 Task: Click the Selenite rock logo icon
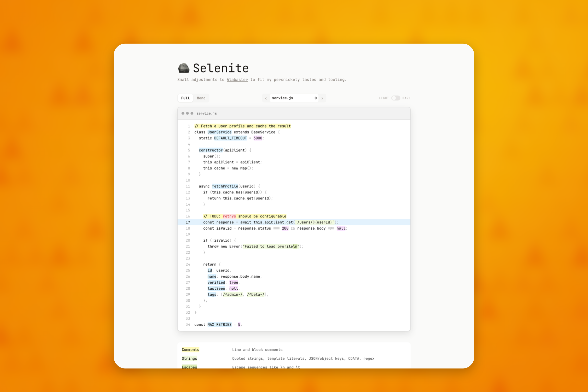tap(184, 68)
